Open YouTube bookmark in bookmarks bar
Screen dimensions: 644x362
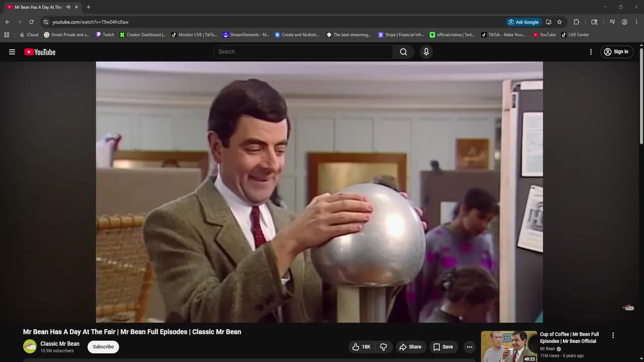(x=544, y=35)
